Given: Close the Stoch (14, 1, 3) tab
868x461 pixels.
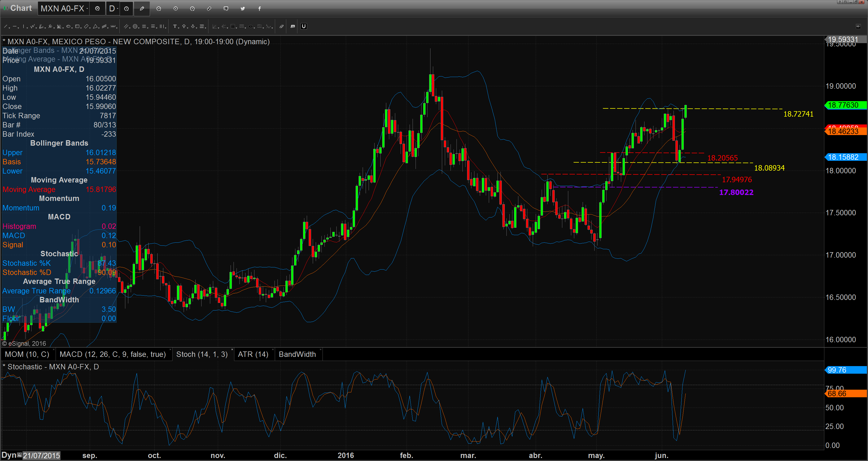Looking at the screenshot, I should [232, 350].
